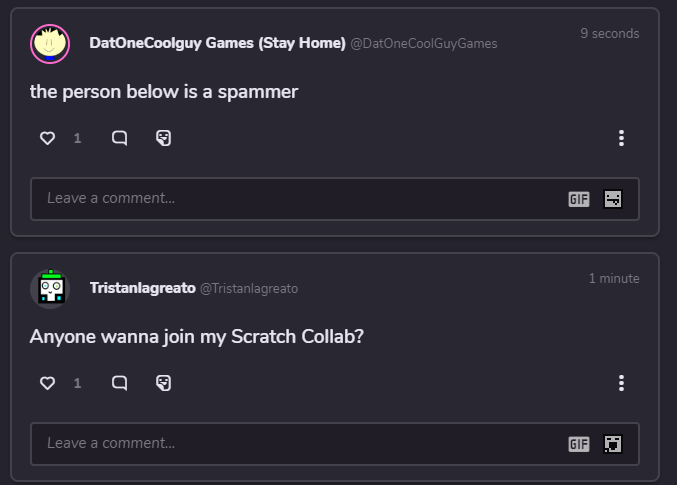The height and width of the screenshot is (485, 677).
Task: Open emoji picker in second comment box
Action: [x=613, y=444]
